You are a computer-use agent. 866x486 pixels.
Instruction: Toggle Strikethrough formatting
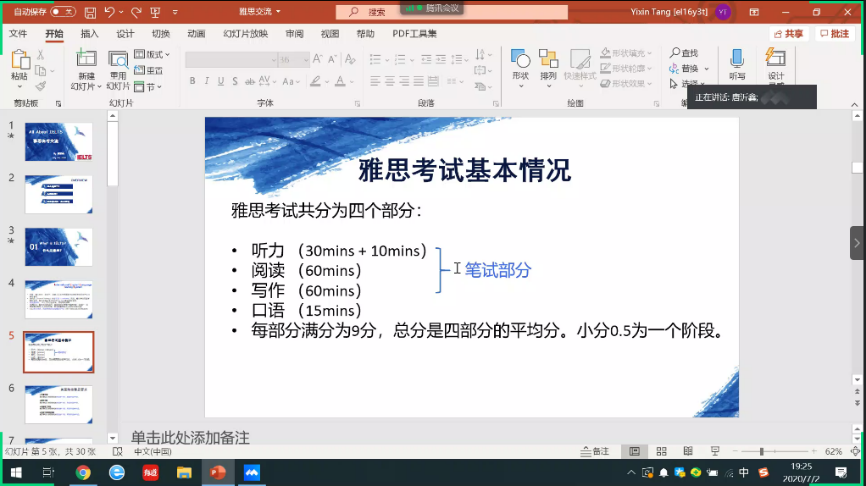(250, 81)
